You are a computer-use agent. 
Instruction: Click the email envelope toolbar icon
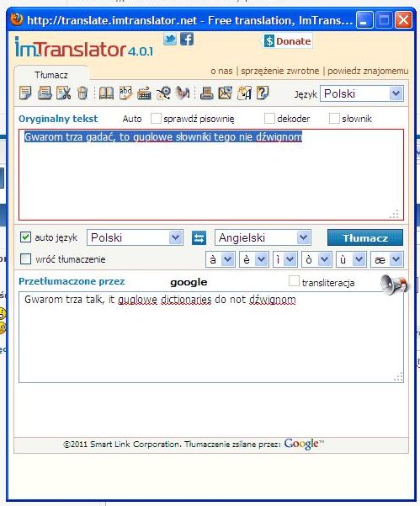click(226, 93)
